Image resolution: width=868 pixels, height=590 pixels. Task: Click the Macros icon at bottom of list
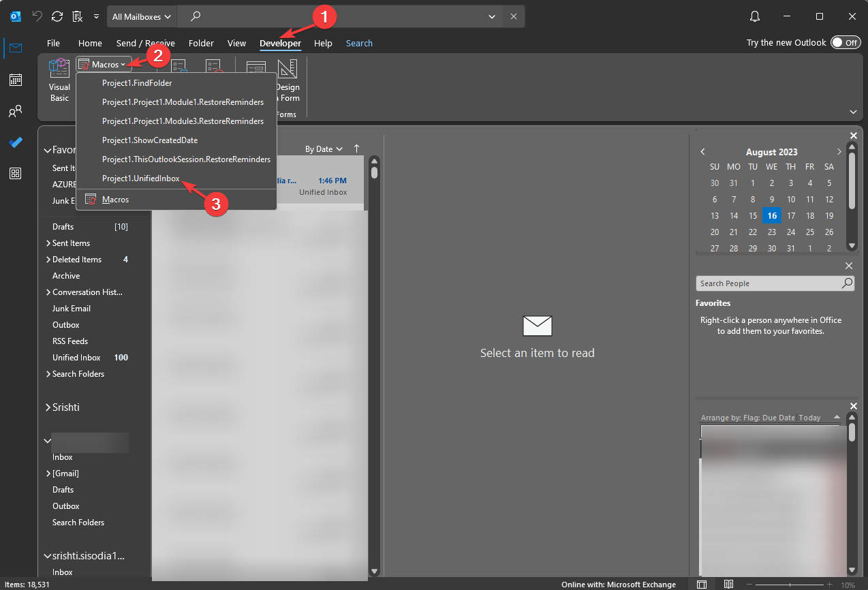click(90, 200)
